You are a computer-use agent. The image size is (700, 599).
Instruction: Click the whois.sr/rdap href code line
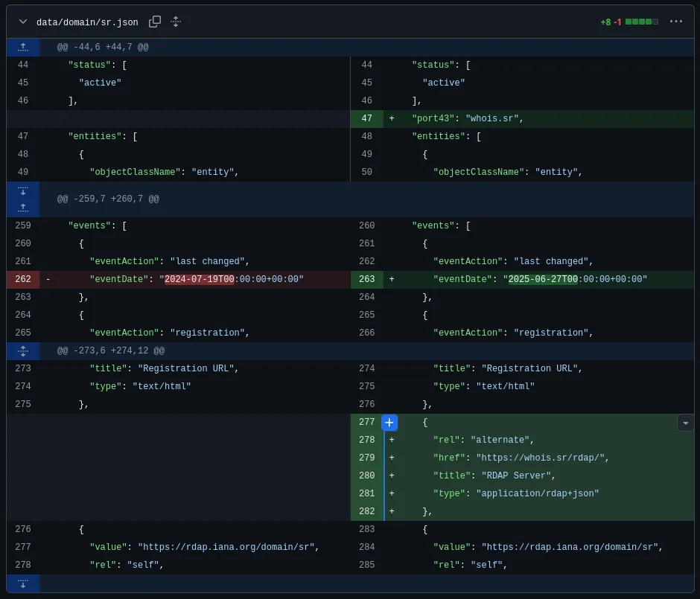click(521, 458)
